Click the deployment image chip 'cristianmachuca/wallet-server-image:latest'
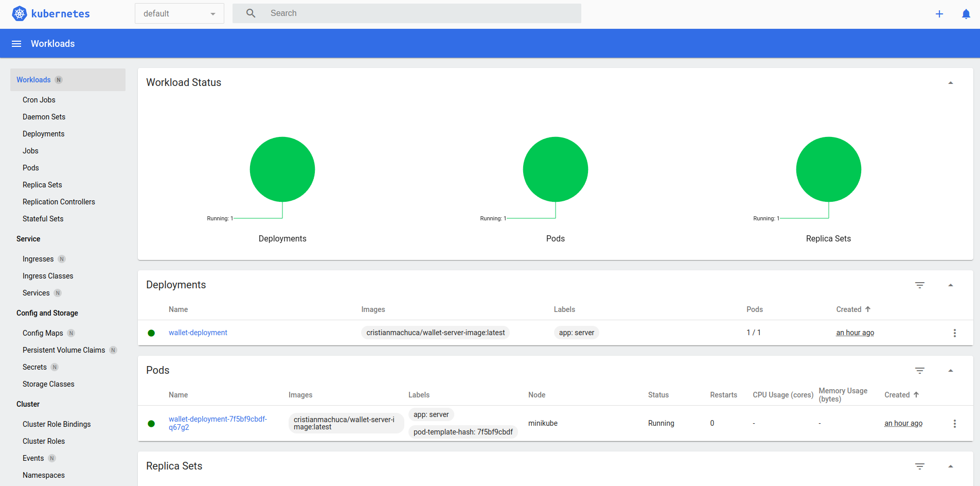Screen dimensions: 980x486 436,333
